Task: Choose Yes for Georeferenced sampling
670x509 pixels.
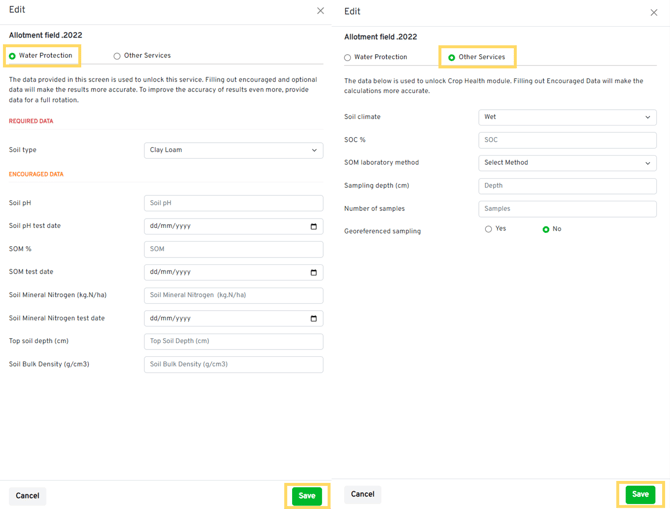Action: pos(488,229)
